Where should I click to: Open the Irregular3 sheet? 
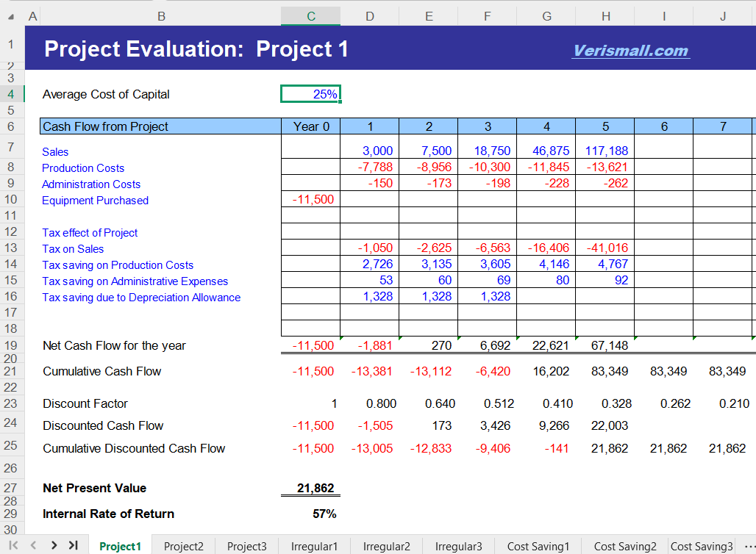[458, 546]
